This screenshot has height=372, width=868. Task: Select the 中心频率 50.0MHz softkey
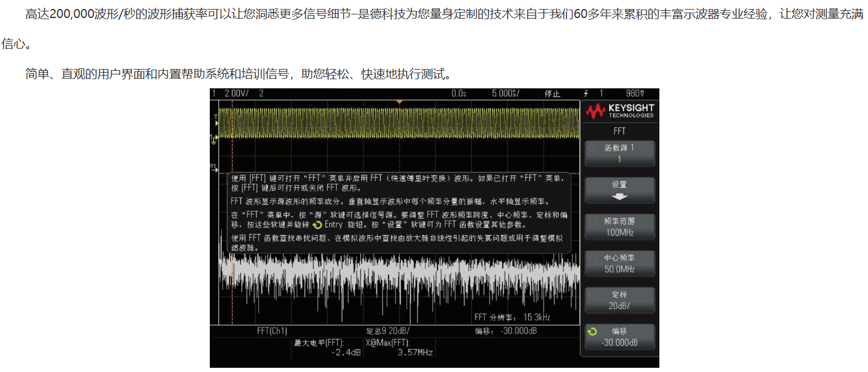pos(620,263)
